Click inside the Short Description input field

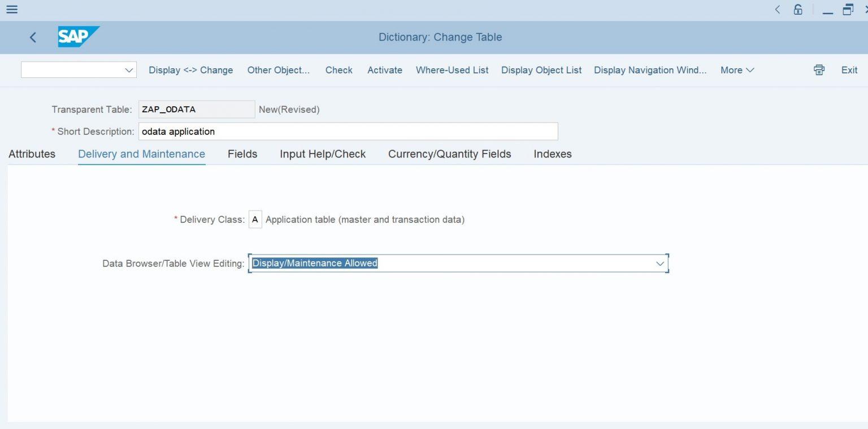[348, 131]
